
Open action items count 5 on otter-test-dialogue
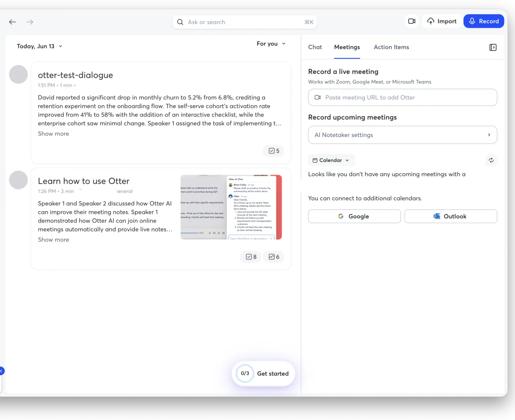[x=274, y=151]
